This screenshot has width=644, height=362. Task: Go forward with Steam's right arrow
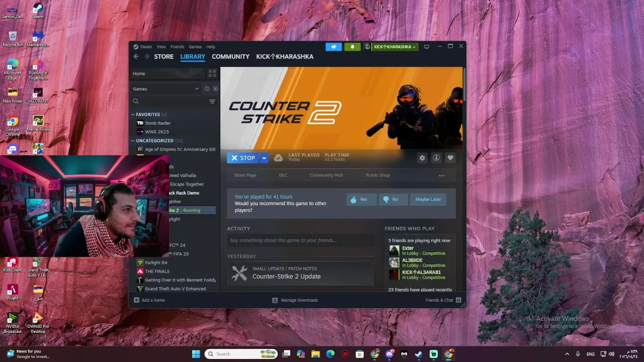point(147,56)
